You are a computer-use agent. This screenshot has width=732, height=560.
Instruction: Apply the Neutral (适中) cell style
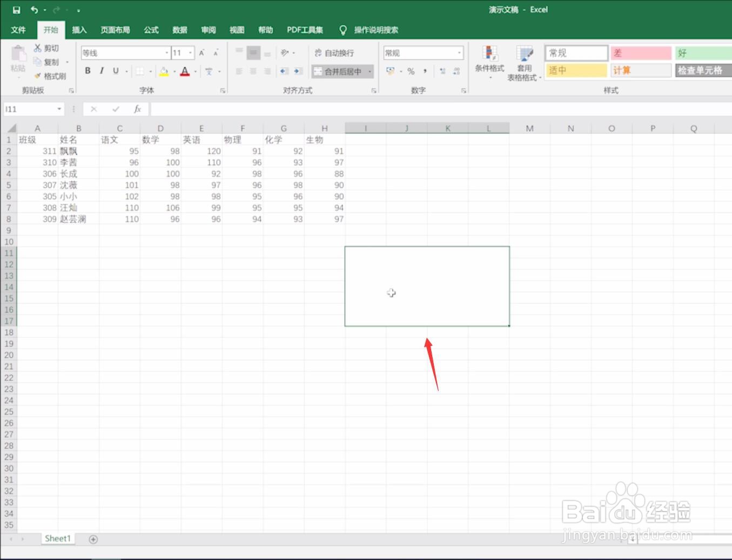click(x=576, y=70)
